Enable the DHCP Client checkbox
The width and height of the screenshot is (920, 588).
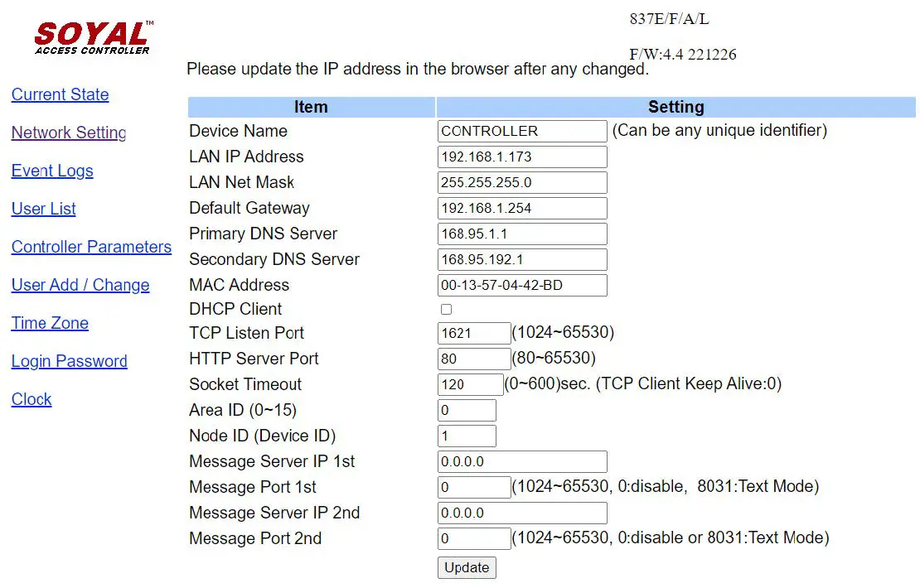coord(446,309)
